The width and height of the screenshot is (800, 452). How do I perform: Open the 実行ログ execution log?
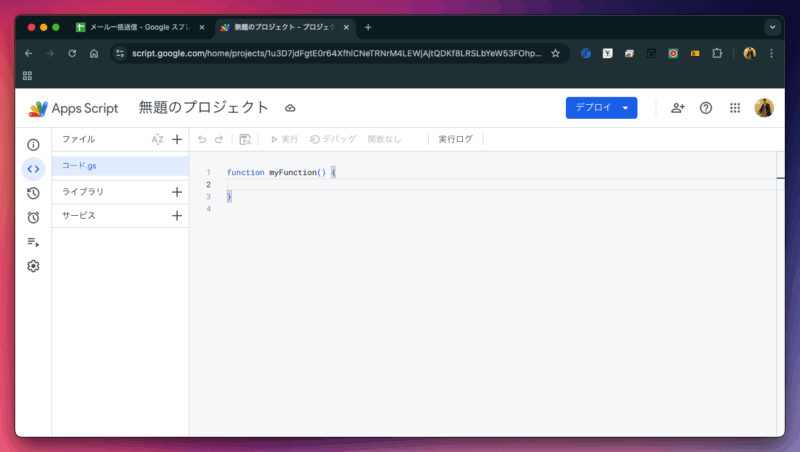pos(455,140)
